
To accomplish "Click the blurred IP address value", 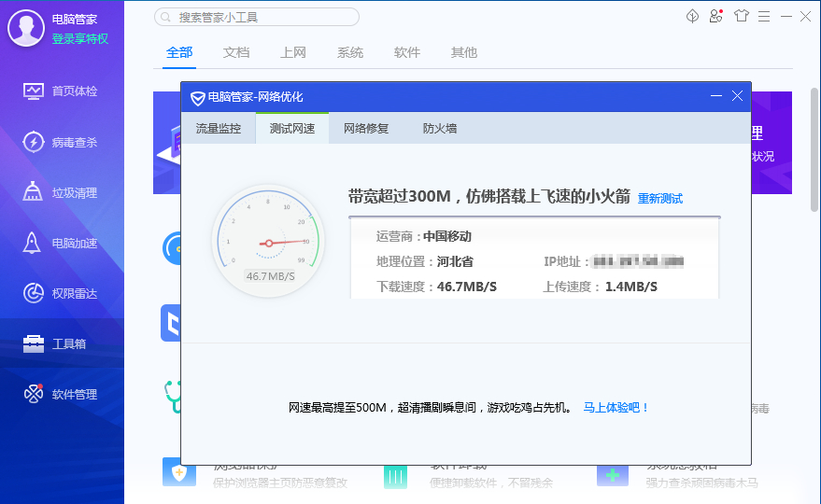I will click(638, 261).
